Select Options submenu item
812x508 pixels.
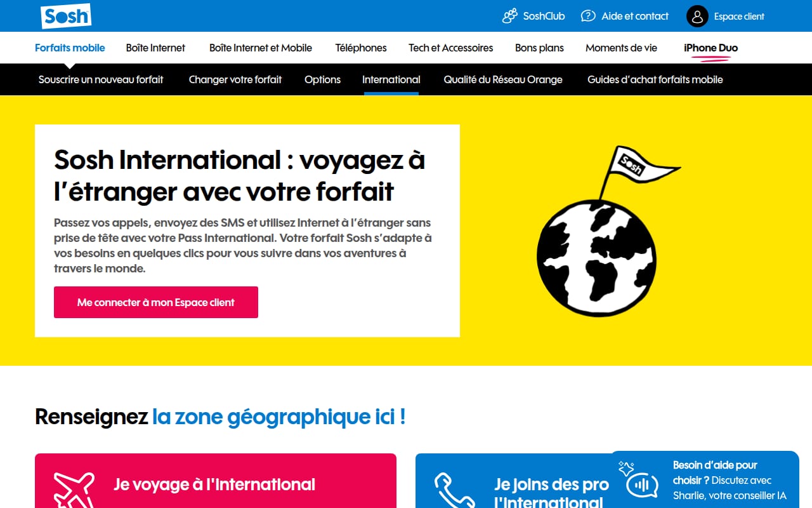[x=322, y=79]
